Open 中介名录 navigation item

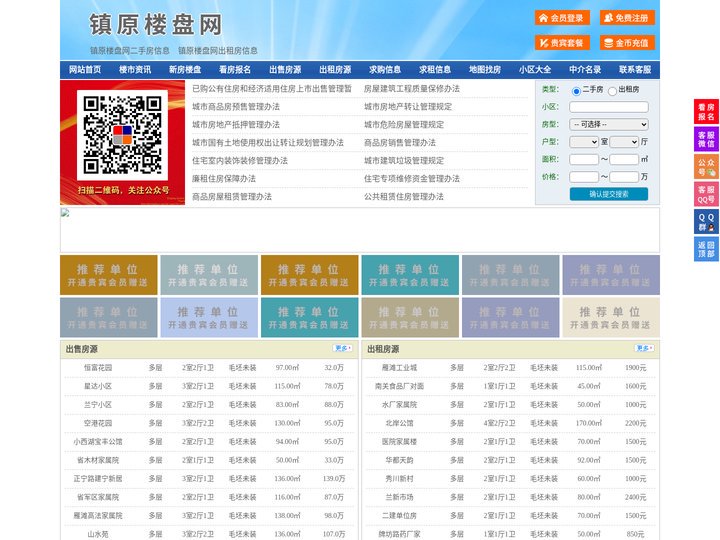coord(585,70)
